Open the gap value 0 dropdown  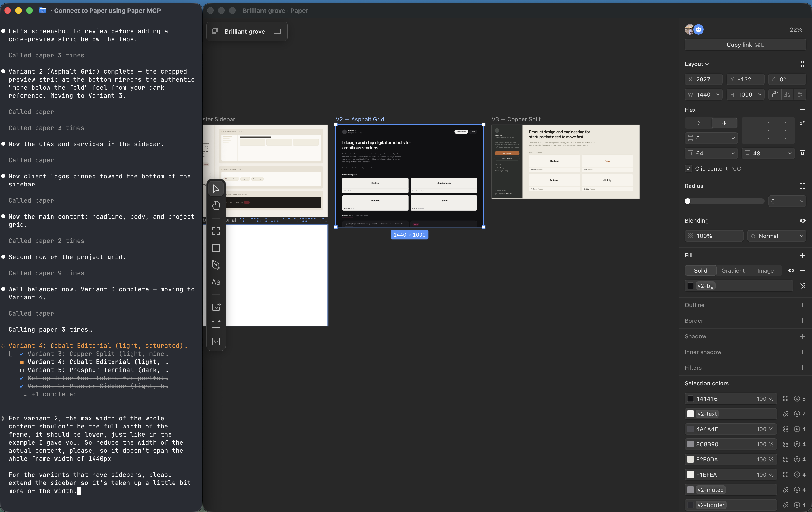click(x=733, y=138)
